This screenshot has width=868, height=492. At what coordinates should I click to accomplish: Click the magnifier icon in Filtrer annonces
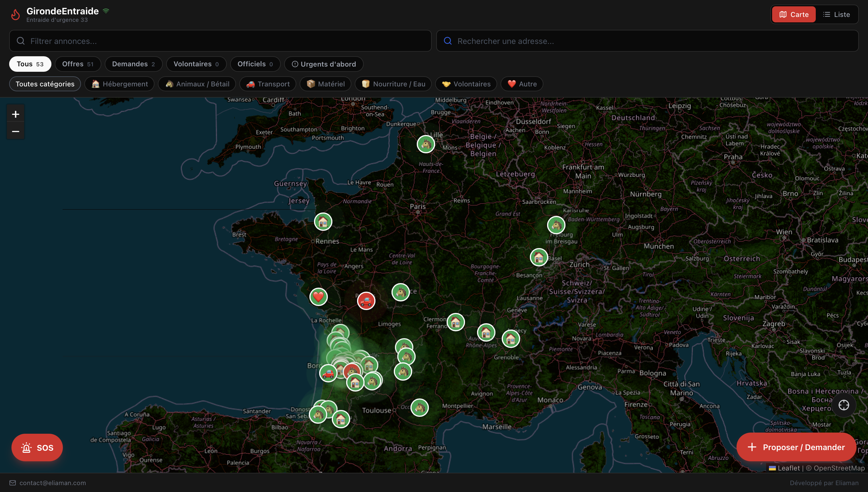tap(21, 41)
